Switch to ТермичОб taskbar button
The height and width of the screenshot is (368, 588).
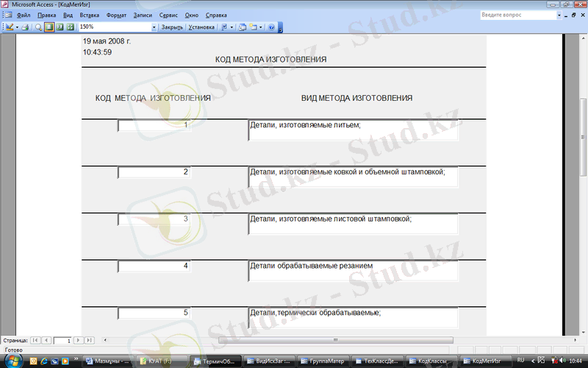click(x=215, y=361)
